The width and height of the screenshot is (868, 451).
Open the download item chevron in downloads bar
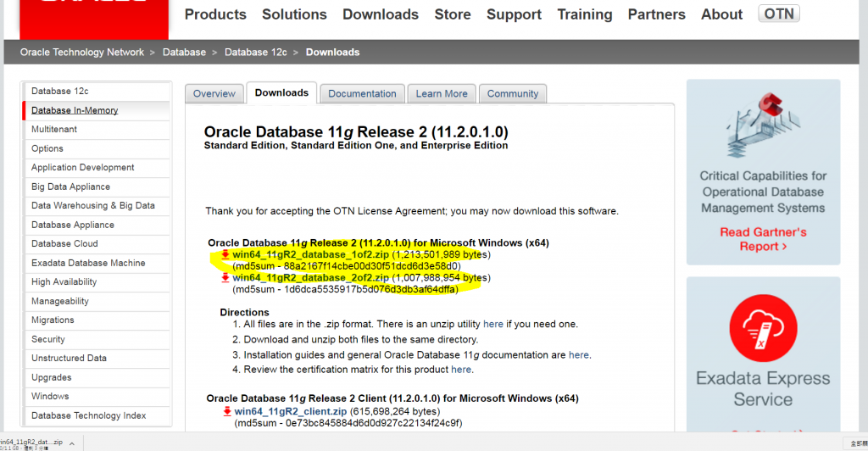[x=72, y=443]
